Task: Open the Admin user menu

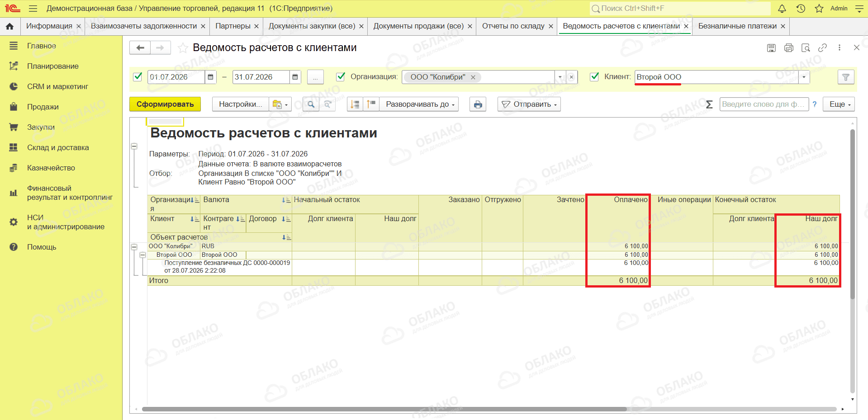Action: (839, 9)
